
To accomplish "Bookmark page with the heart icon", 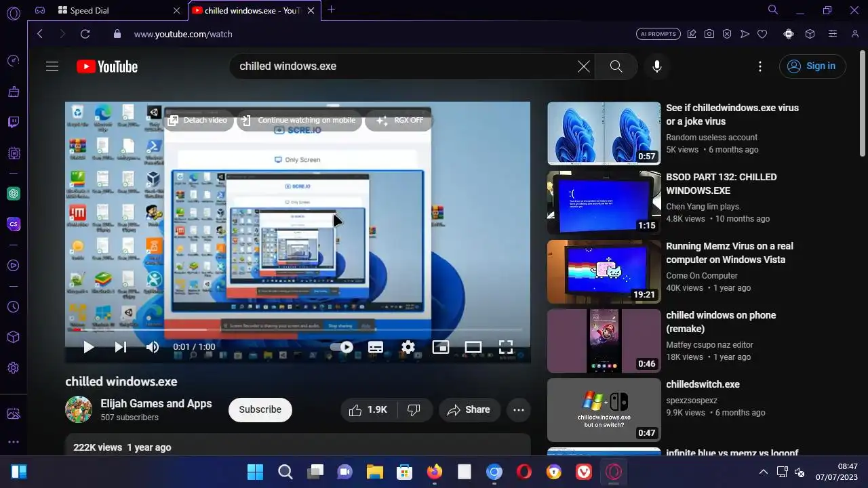I will (762, 34).
